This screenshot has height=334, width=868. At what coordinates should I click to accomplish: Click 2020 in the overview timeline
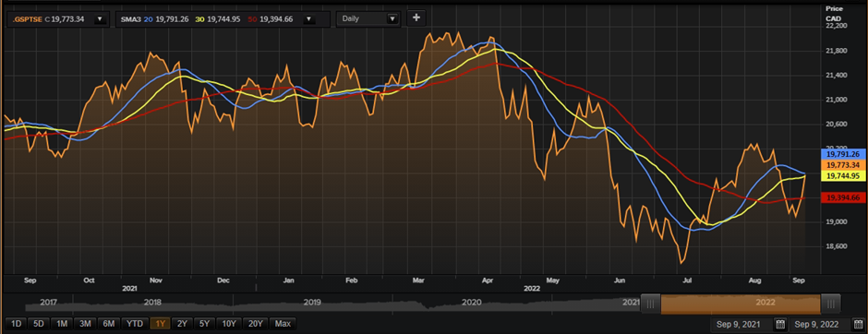click(x=471, y=303)
